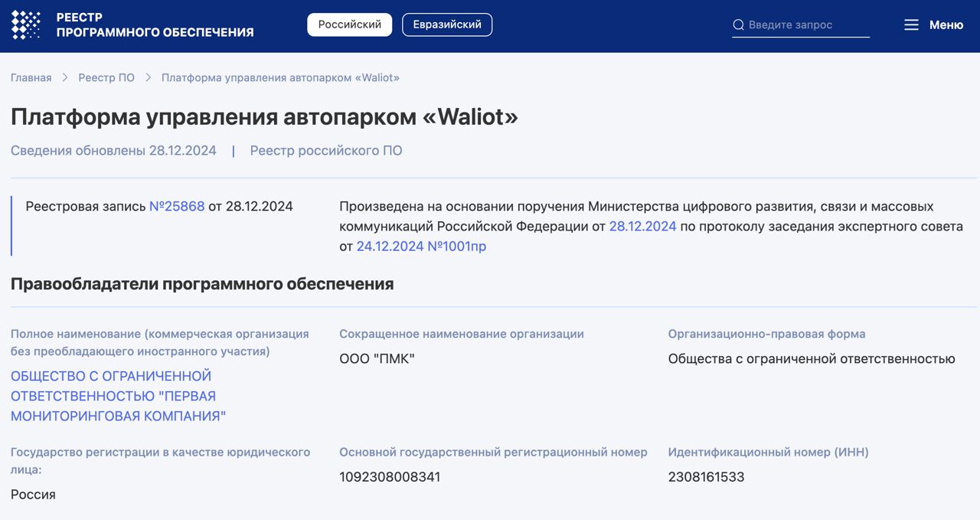The image size is (980, 520).
Task: Select the Российский registry toggle
Action: pos(349,25)
